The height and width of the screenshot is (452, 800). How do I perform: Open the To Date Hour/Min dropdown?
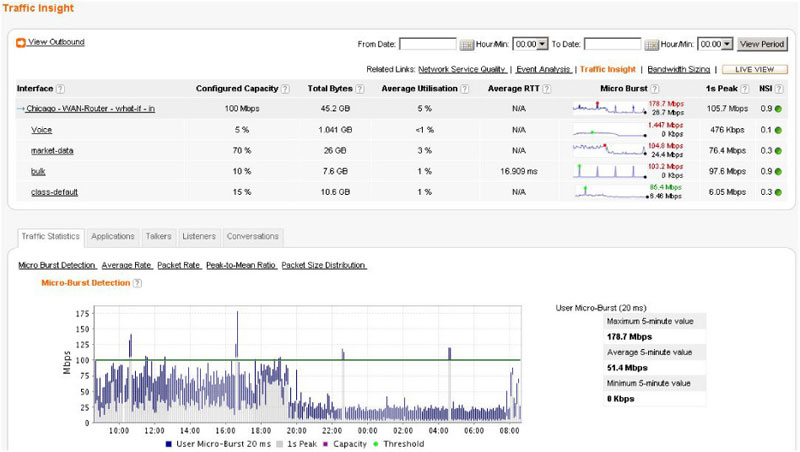click(x=715, y=44)
